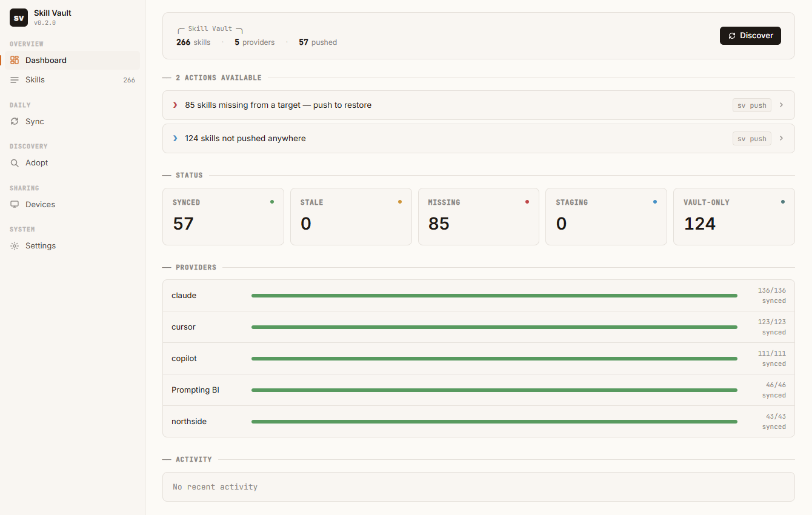Viewport: 812px width, 515px height.
Task: Click the orange dot on the Stale card
Action: pos(400,202)
